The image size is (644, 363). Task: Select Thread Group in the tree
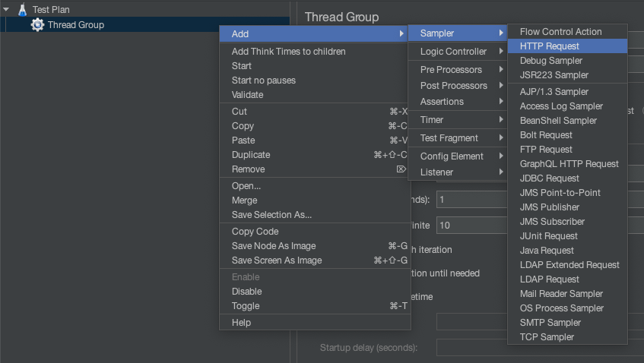(75, 24)
